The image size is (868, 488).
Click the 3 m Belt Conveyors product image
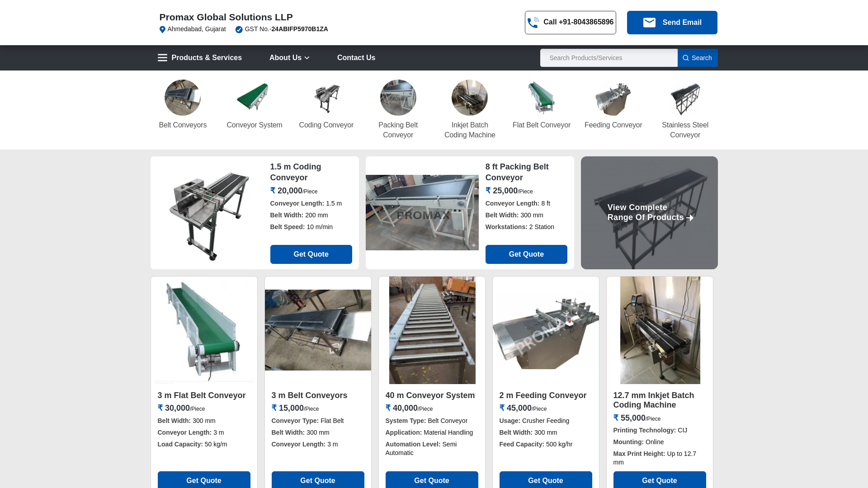click(x=318, y=330)
